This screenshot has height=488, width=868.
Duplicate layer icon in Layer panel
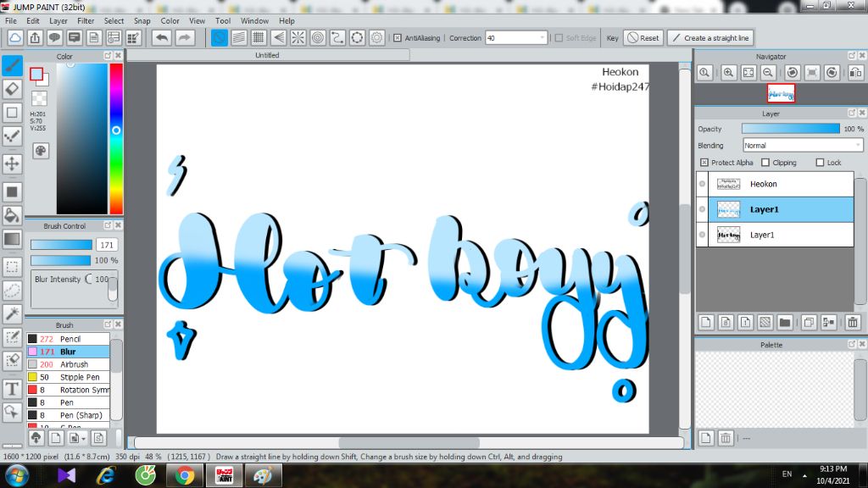pos(809,322)
